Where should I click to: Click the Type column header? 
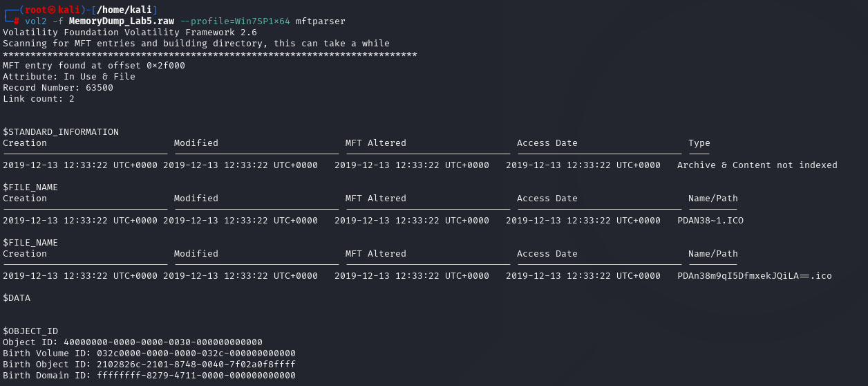point(699,143)
